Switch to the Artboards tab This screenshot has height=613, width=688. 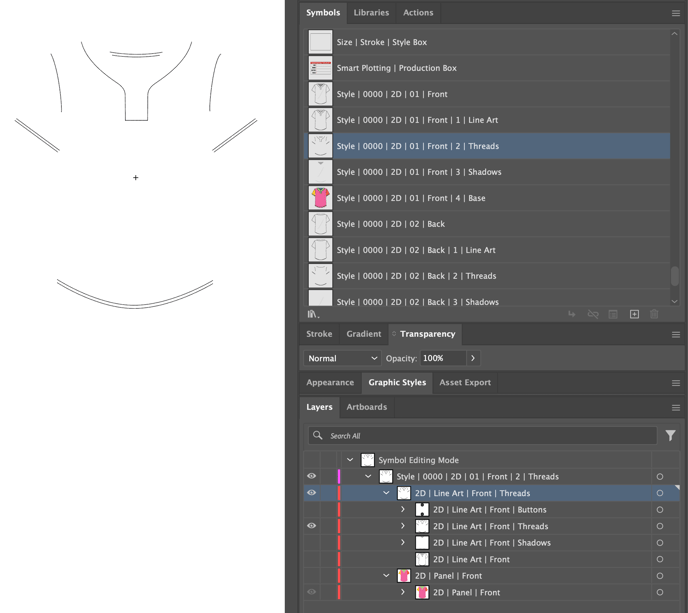click(366, 407)
